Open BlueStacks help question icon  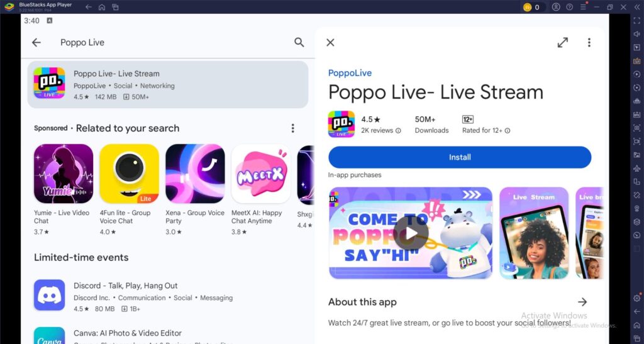tap(570, 7)
